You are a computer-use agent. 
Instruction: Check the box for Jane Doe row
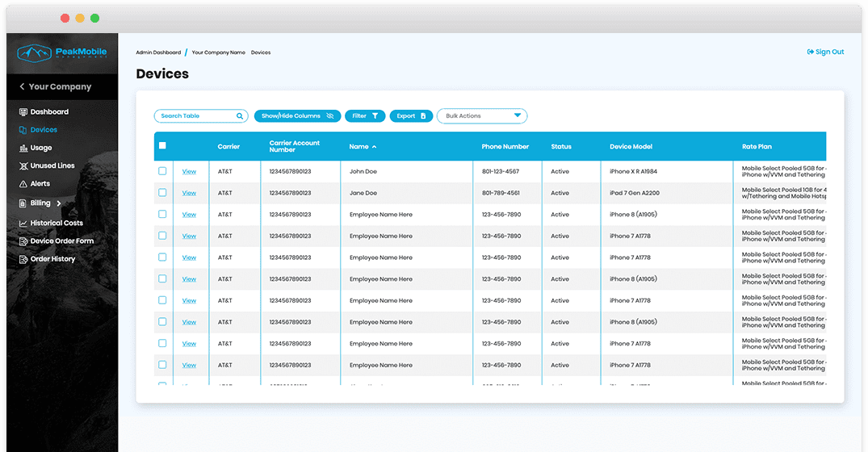[162, 193]
